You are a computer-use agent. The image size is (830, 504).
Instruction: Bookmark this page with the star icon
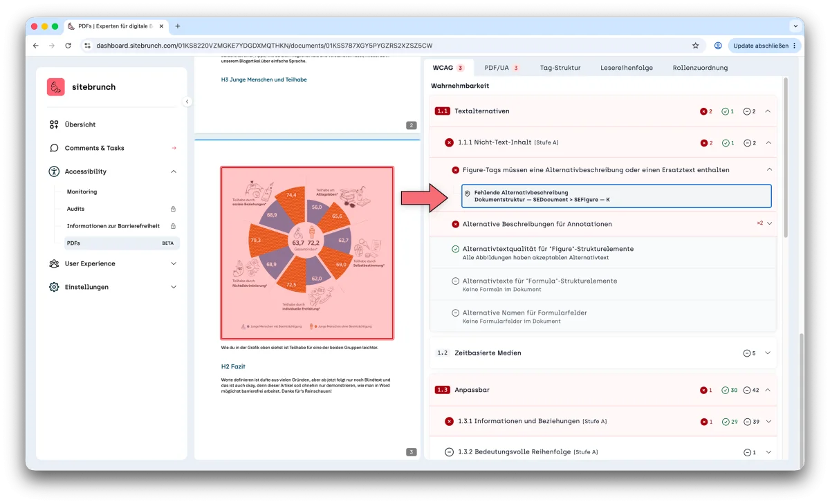[695, 46]
